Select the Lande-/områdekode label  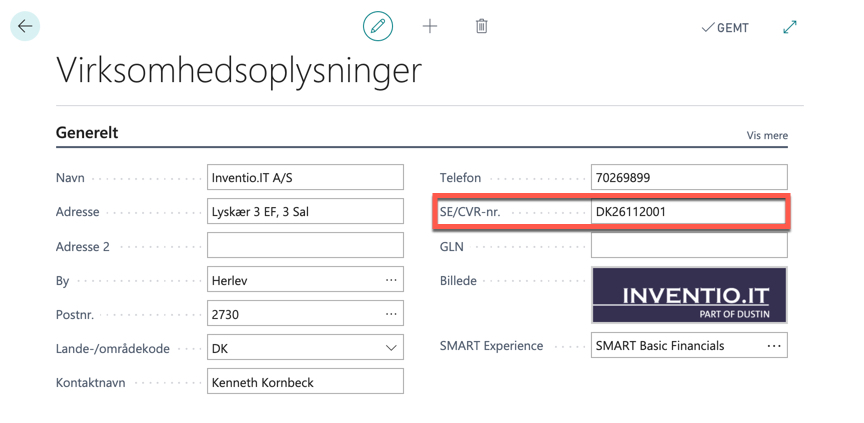[113, 349]
